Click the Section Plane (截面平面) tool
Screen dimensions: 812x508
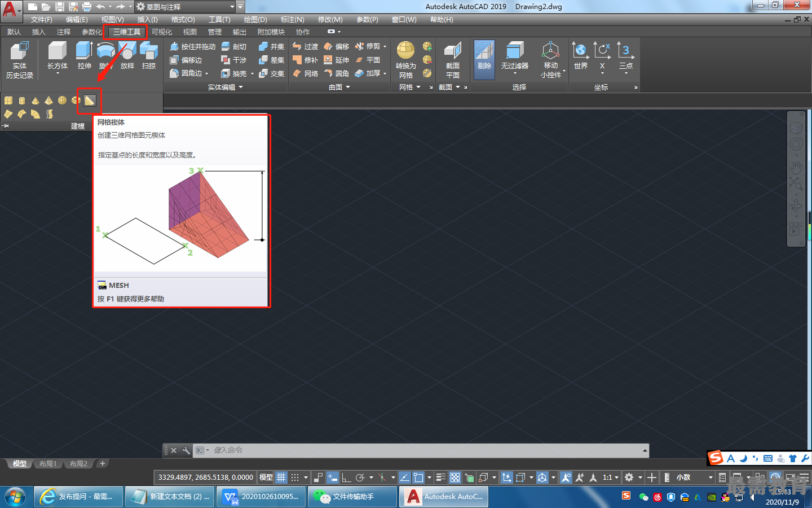453,60
